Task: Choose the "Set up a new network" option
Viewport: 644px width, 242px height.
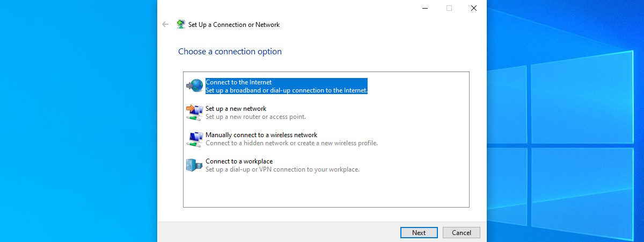Action: [236, 109]
